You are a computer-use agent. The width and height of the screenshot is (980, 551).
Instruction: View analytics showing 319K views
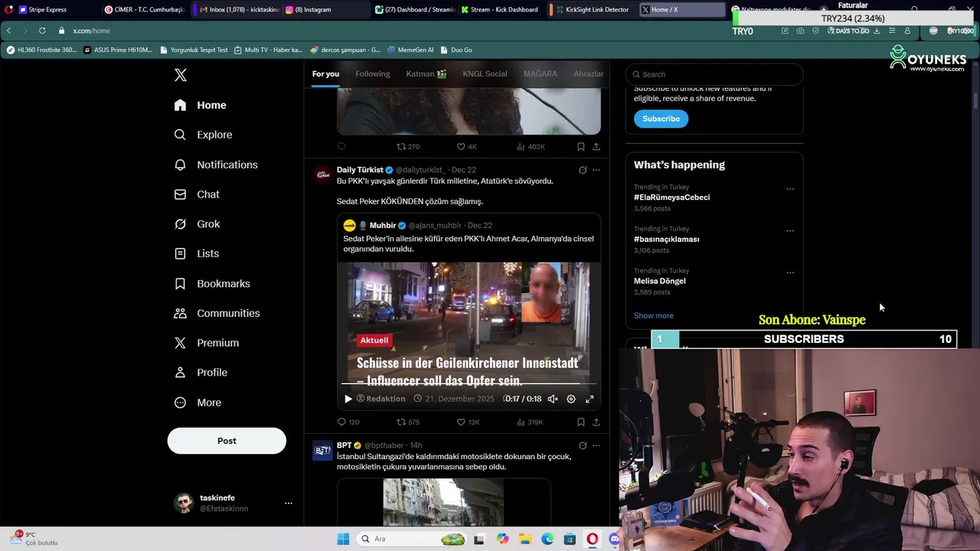[530, 422]
